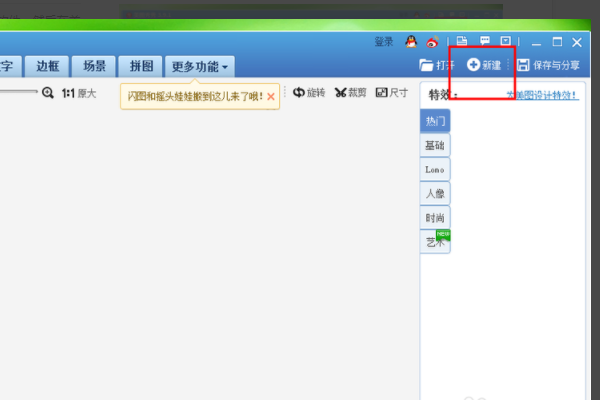Click the zoom-in magnifier icon
Image resolution: width=600 pixels, height=400 pixels.
pos(47,92)
